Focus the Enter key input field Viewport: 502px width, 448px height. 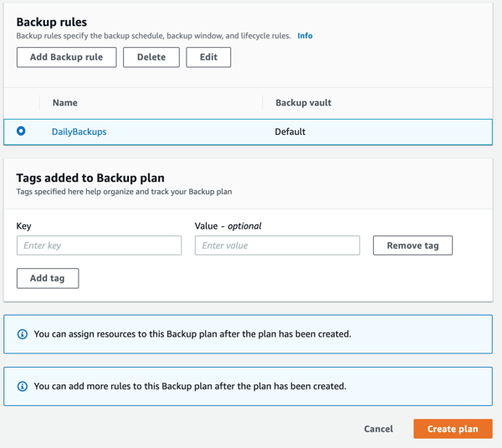(x=99, y=245)
